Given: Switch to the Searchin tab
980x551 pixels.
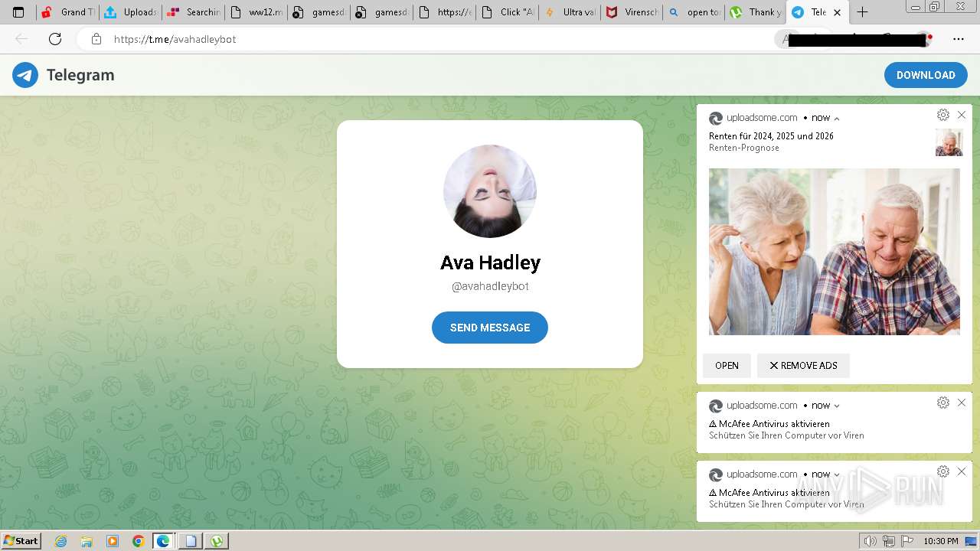Looking at the screenshot, I should 194,12.
